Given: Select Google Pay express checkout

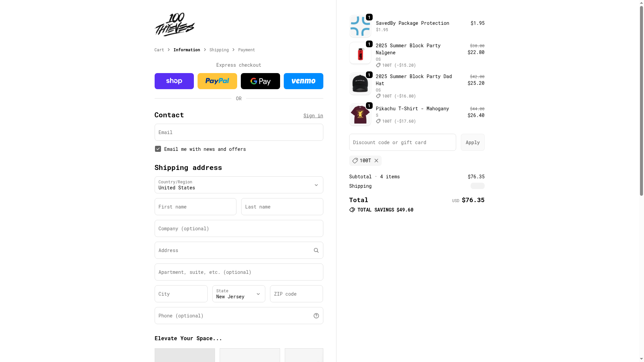Looking at the screenshot, I should [x=260, y=81].
